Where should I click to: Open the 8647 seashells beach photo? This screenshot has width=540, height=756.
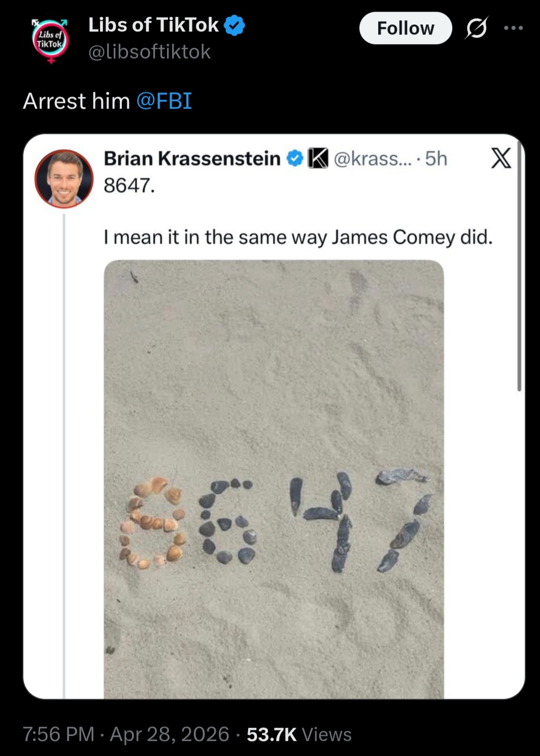(274, 479)
